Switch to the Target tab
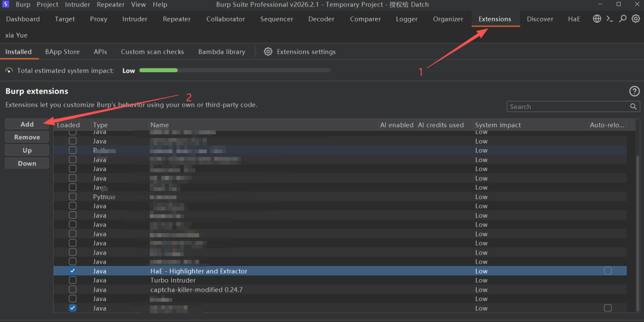644x322 pixels. (64, 19)
